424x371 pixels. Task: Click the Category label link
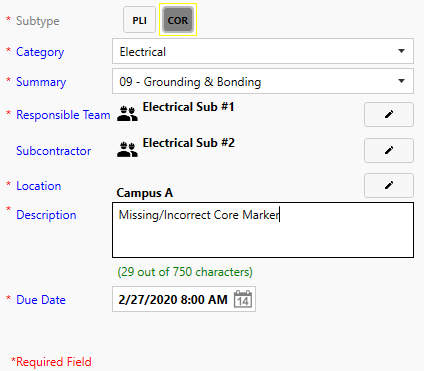pyautogui.click(x=40, y=52)
